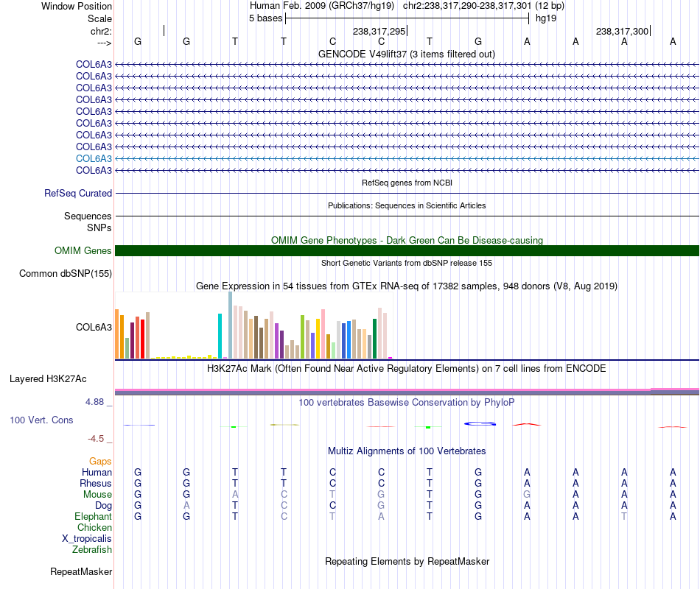
Task: Select the Mouse alignment row label
Action: click(x=97, y=495)
